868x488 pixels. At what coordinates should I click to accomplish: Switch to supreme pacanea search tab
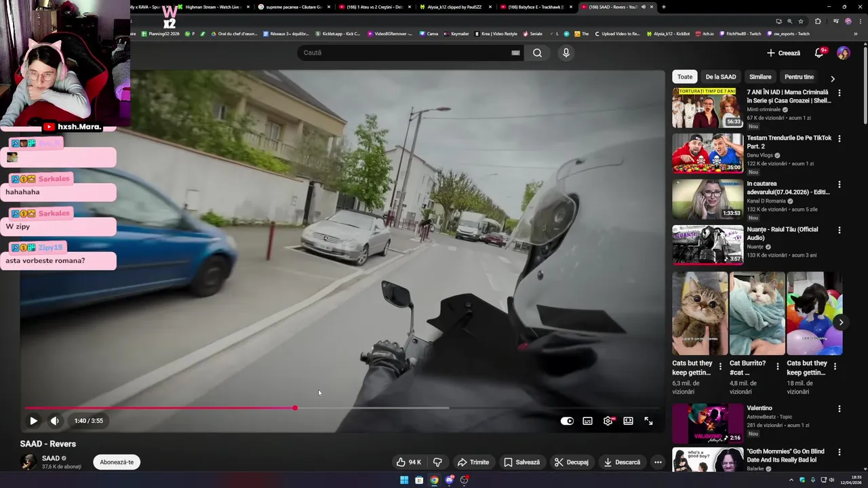pyautogui.click(x=294, y=7)
